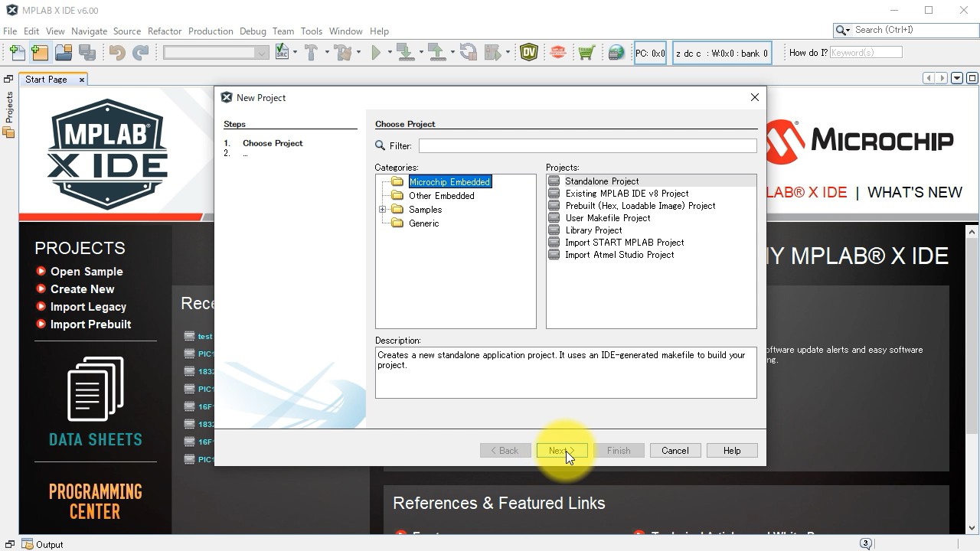
Task: Click the Redo arrow icon
Action: coord(140,52)
